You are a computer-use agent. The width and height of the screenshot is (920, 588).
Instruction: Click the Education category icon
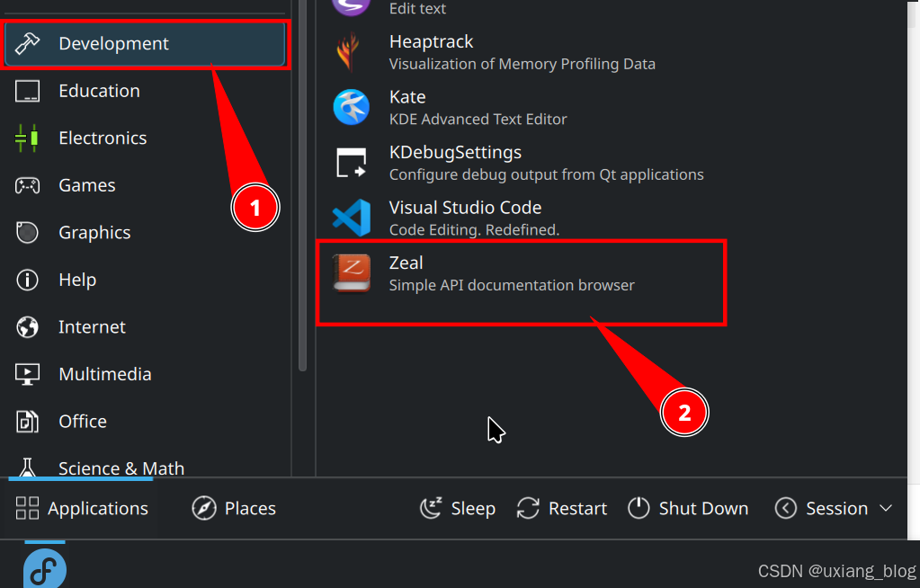27,91
